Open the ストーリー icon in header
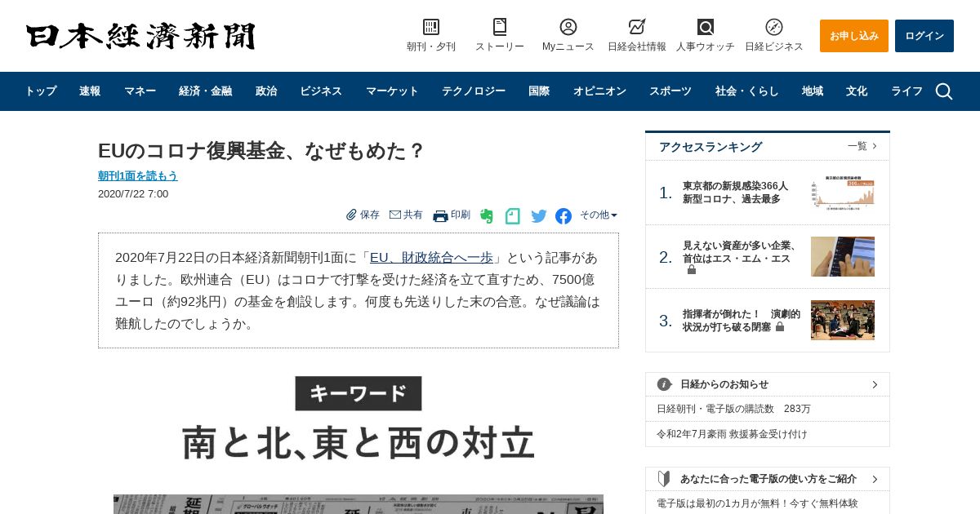The width and height of the screenshot is (980, 514). pos(500,27)
